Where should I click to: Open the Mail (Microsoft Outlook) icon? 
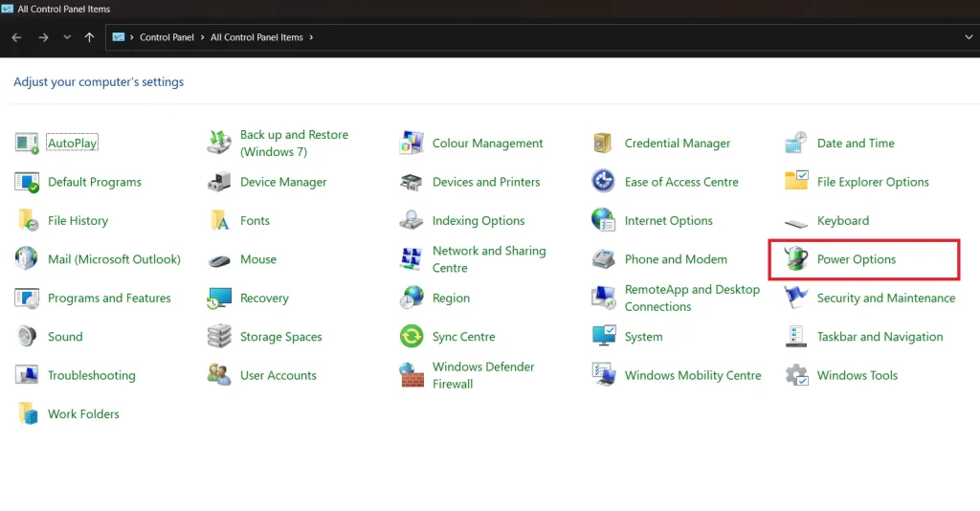click(x=27, y=259)
